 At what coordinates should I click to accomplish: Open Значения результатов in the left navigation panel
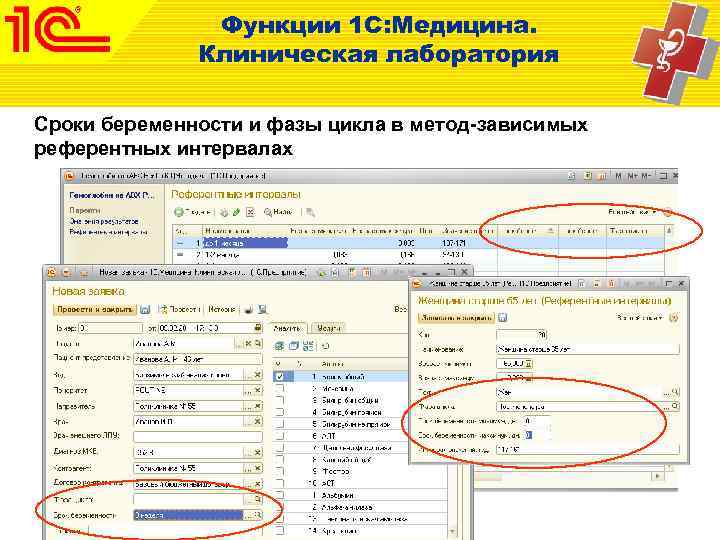pos(104,221)
